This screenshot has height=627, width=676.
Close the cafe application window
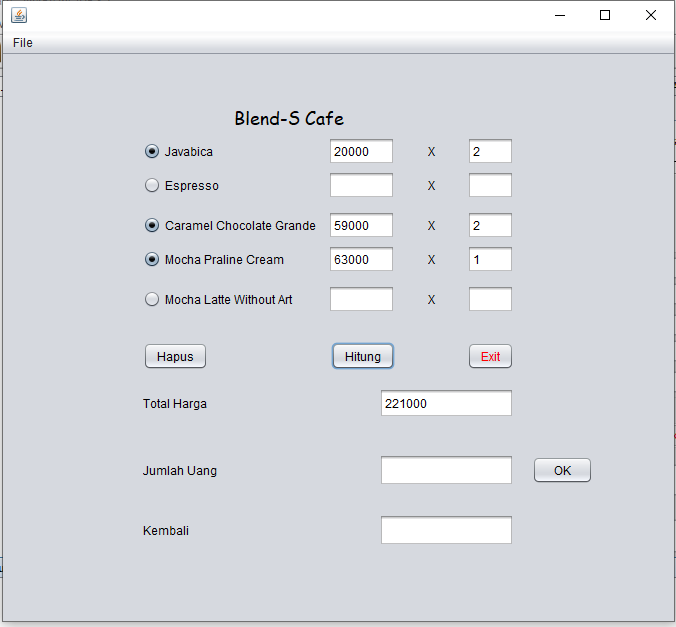tap(651, 16)
